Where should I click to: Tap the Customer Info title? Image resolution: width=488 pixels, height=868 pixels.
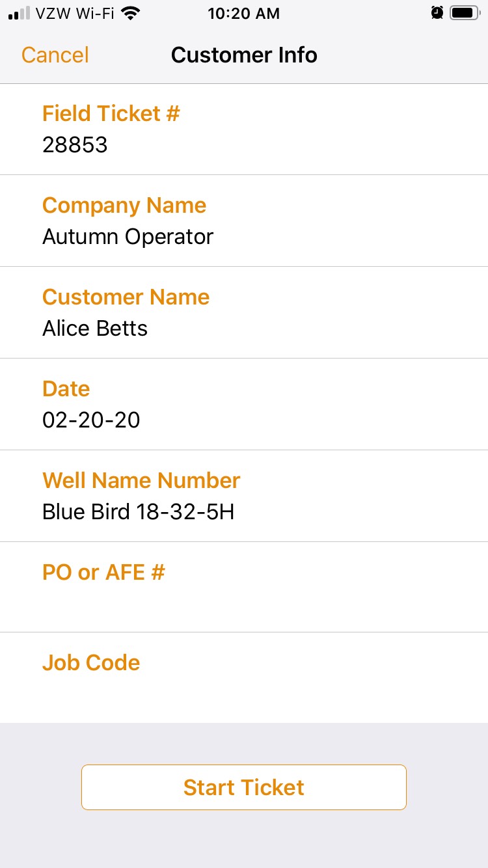pyautogui.click(x=244, y=55)
